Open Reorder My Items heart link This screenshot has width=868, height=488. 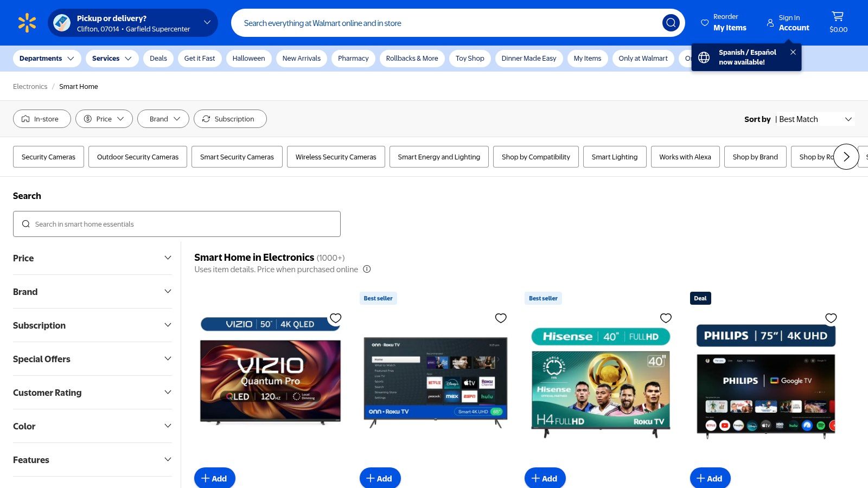[x=724, y=23]
